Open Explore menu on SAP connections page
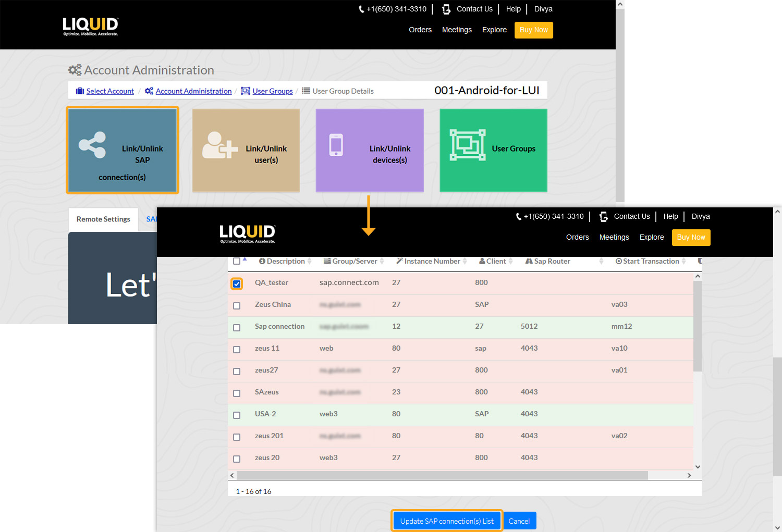The image size is (782, 532). pos(652,237)
